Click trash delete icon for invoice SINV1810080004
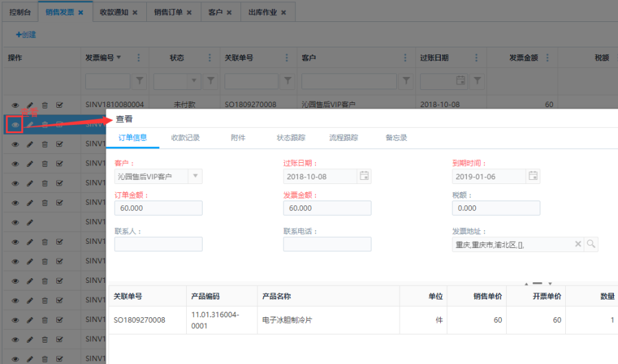This screenshot has width=618, height=364. tap(45, 105)
